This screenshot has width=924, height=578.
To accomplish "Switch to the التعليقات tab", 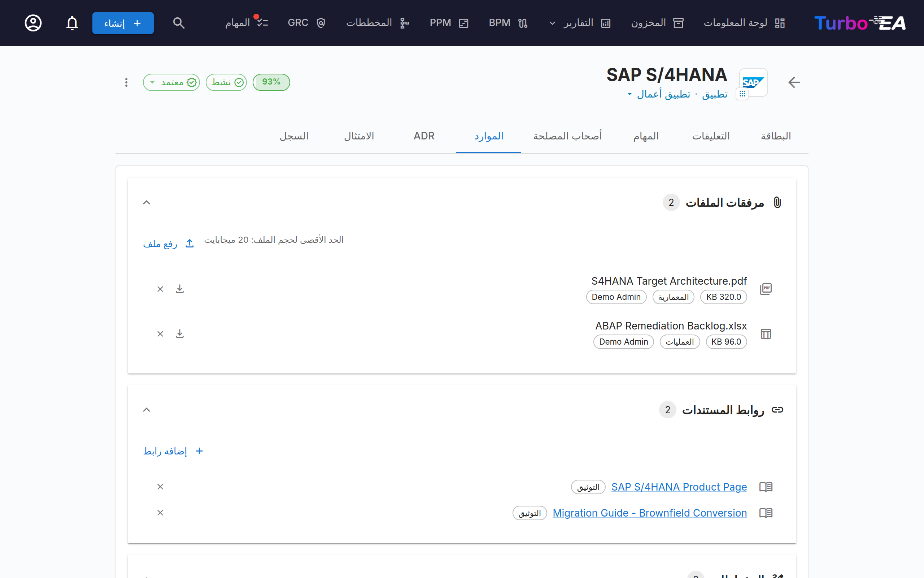I will pos(711,136).
